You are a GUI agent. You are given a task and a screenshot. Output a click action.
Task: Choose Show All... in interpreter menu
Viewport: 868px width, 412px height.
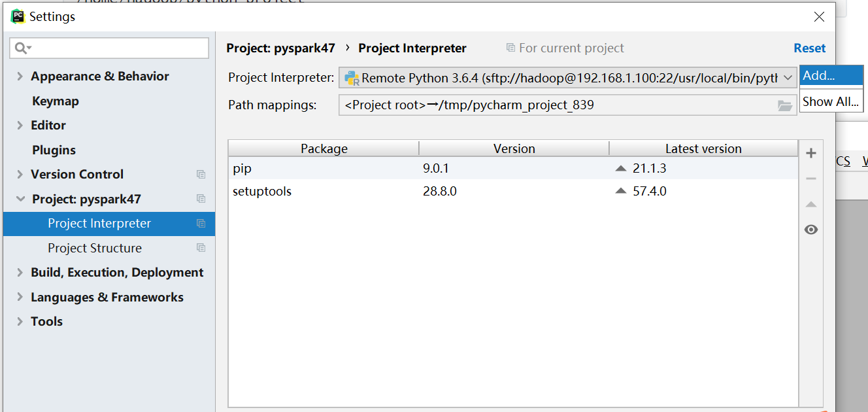pos(830,101)
